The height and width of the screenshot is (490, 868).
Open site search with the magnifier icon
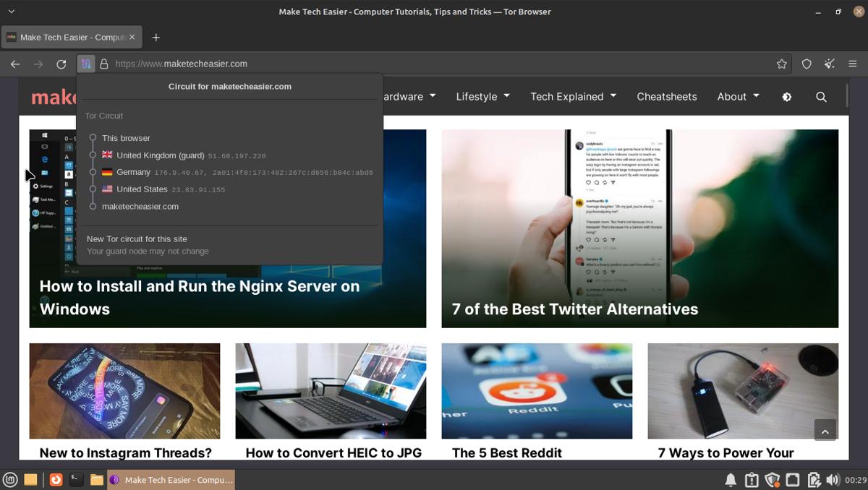pos(821,96)
